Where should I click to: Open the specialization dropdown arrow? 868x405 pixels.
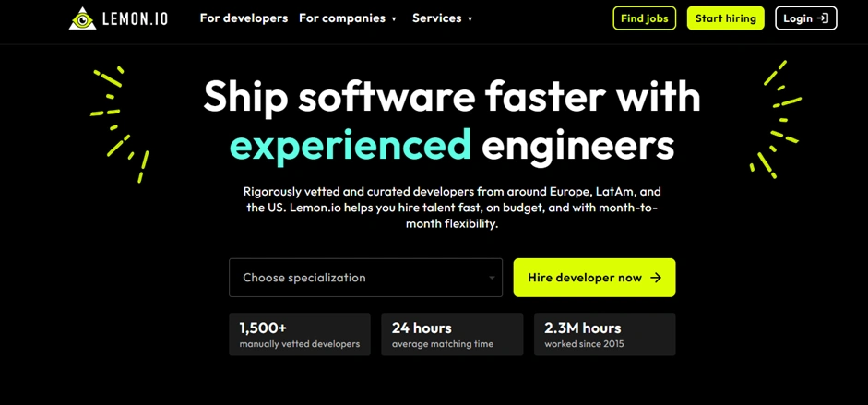click(492, 278)
